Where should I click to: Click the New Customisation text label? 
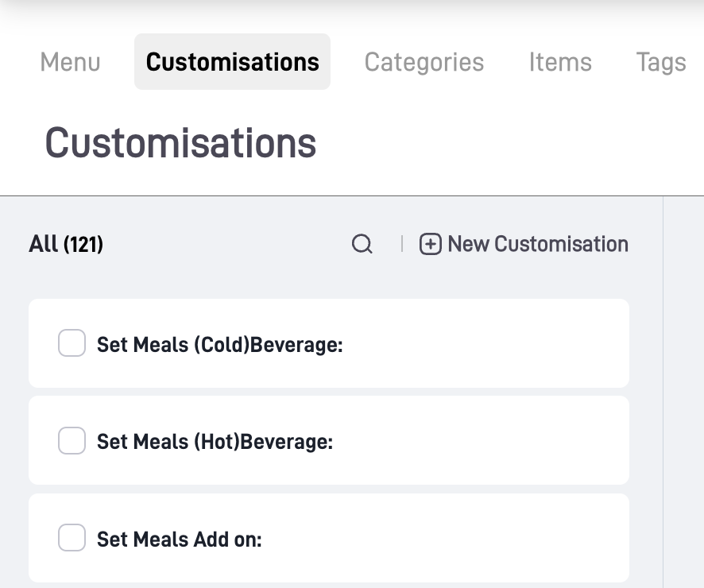[x=538, y=244]
